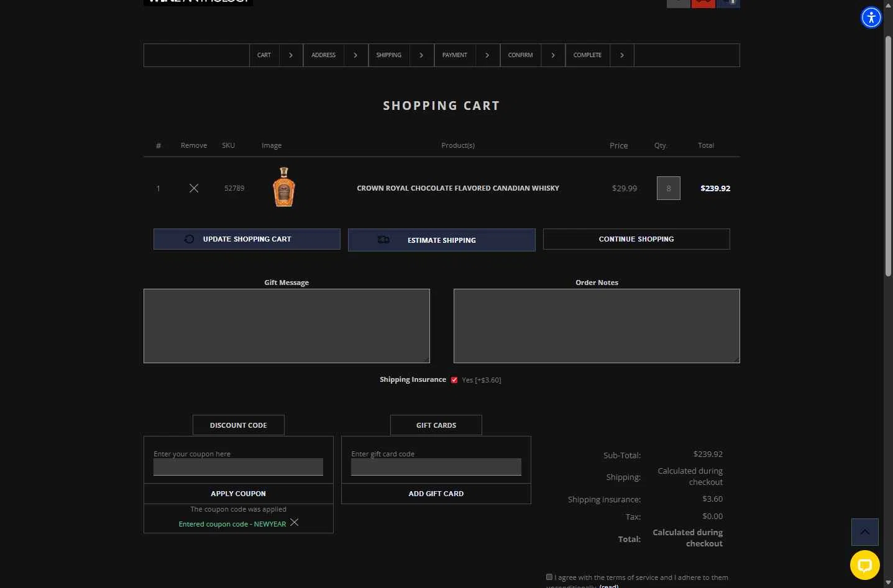
Task: Uncheck the Shipping Insurance checkbox
Action: click(454, 380)
